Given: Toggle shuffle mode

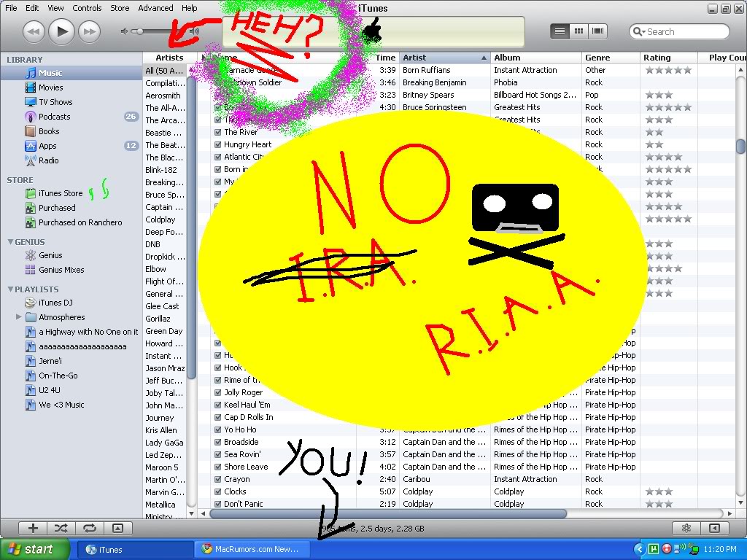Looking at the screenshot, I should click(61, 528).
